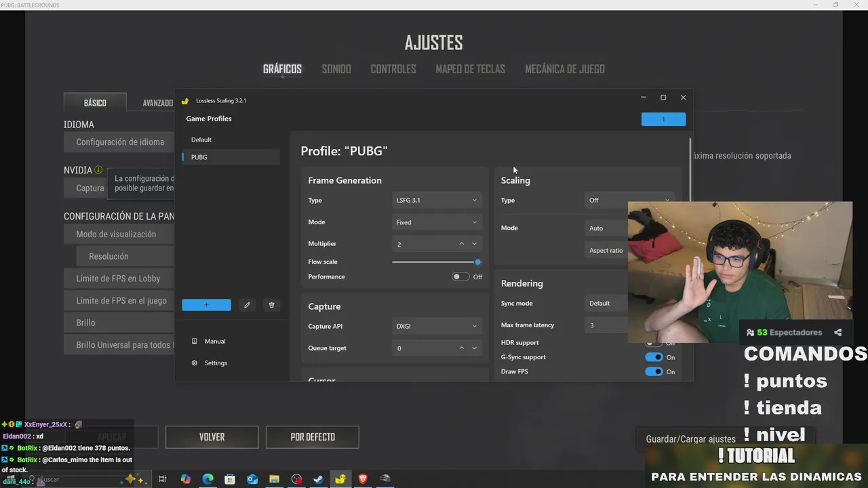Select the AVANZADO sub-tab
Image resolution: width=868 pixels, height=488 pixels.
click(x=157, y=103)
